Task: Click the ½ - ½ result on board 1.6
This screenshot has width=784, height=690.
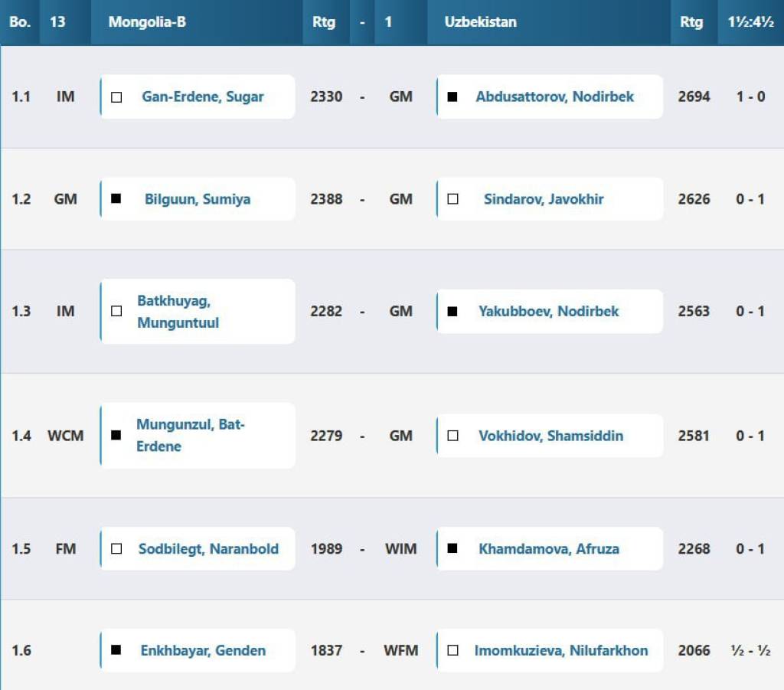Action: click(750, 650)
